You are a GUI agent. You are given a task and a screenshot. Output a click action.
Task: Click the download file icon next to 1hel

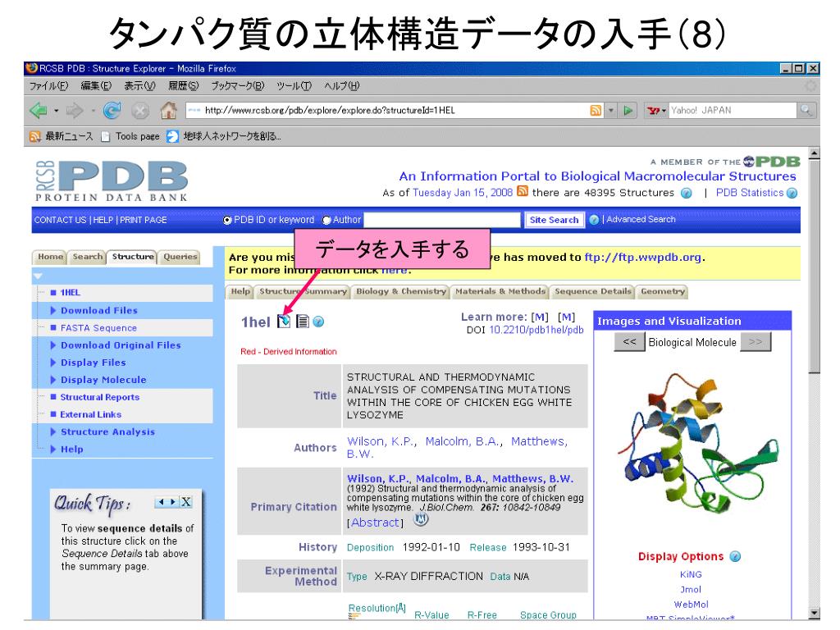pos(284,322)
